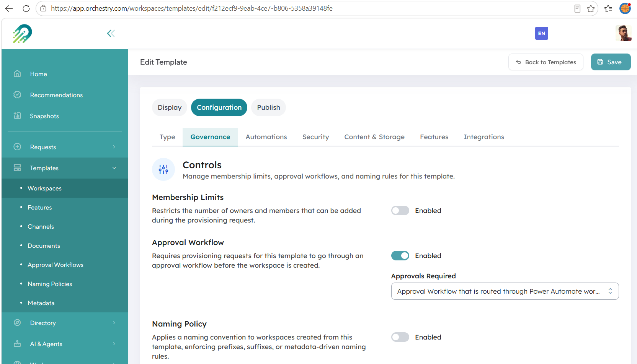Screen dimensions: 637x364
Task: Click browser back arrow
Action: (x=9, y=8)
